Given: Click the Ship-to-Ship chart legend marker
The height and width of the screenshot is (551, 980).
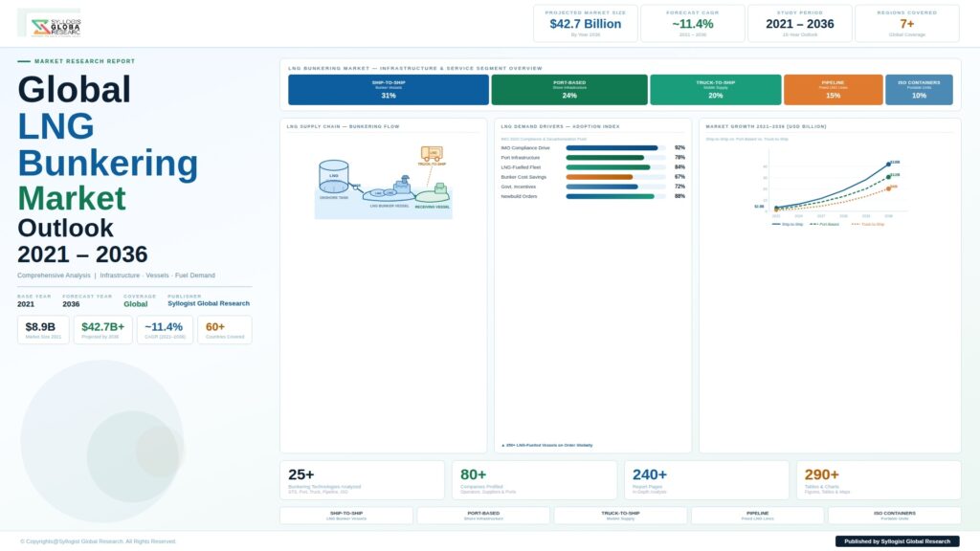Looking at the screenshot, I should pyautogui.click(x=776, y=224).
